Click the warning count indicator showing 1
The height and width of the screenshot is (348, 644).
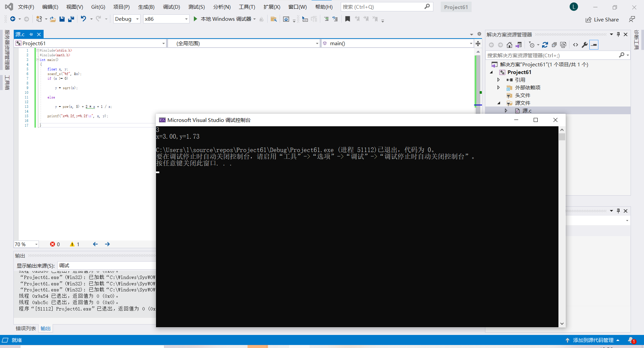pyautogui.click(x=74, y=245)
